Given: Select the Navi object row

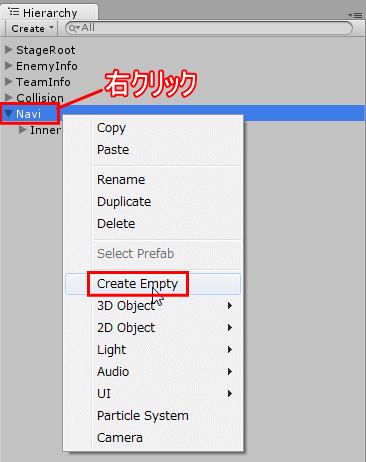Looking at the screenshot, I should point(183,114).
